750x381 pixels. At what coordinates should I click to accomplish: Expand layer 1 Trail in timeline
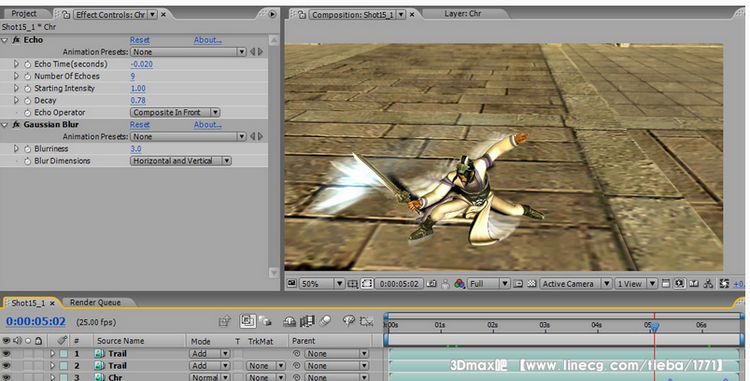(53, 353)
